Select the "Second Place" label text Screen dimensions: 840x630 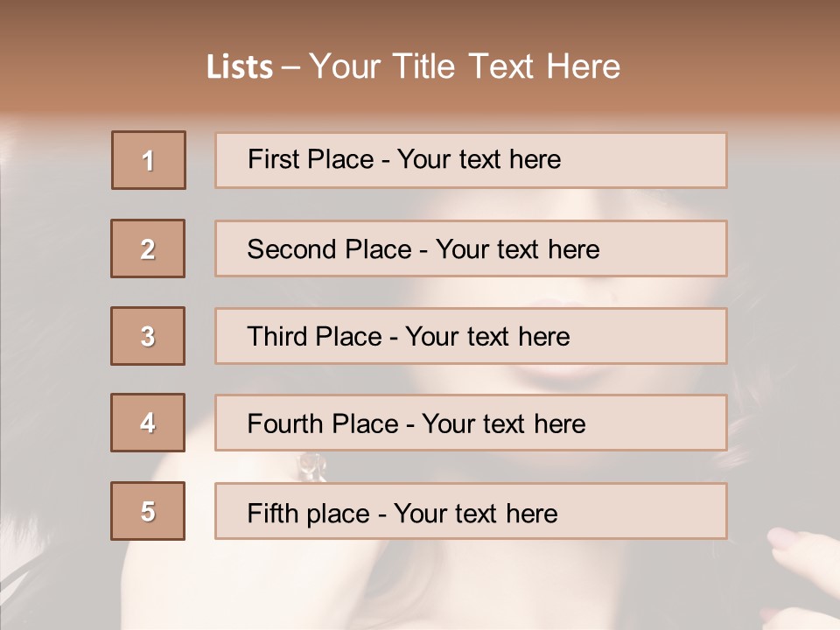(x=328, y=249)
